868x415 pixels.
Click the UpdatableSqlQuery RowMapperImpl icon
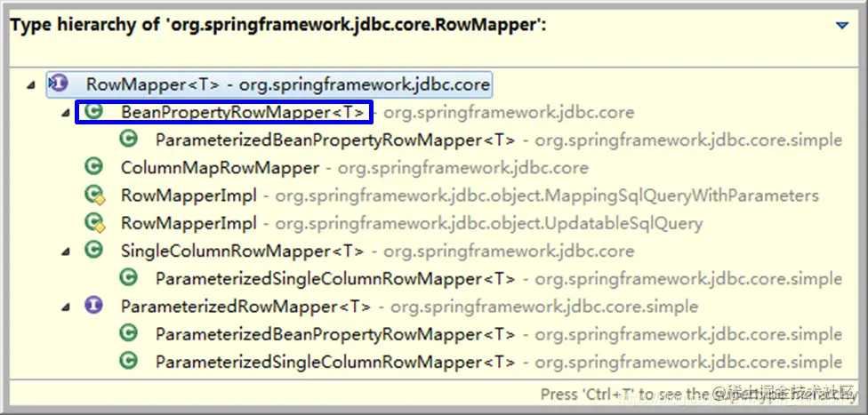pyautogui.click(x=94, y=223)
